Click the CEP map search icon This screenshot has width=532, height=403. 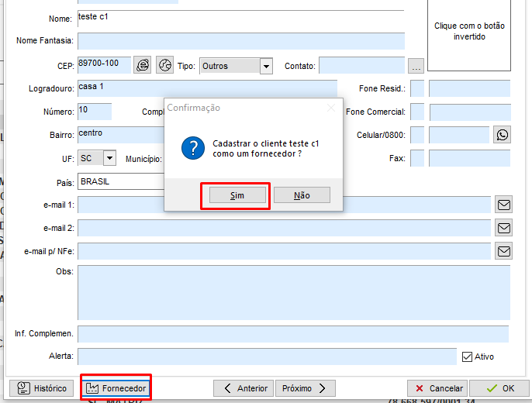click(x=164, y=66)
